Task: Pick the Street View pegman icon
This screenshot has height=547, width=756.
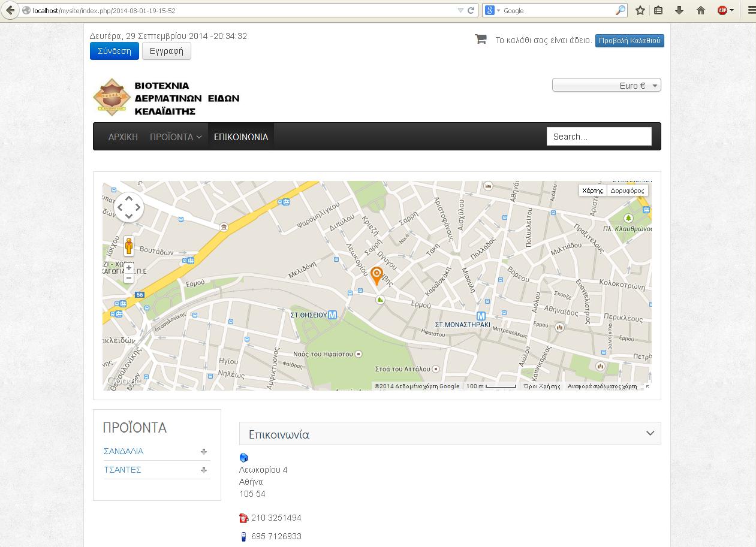Action: click(129, 246)
